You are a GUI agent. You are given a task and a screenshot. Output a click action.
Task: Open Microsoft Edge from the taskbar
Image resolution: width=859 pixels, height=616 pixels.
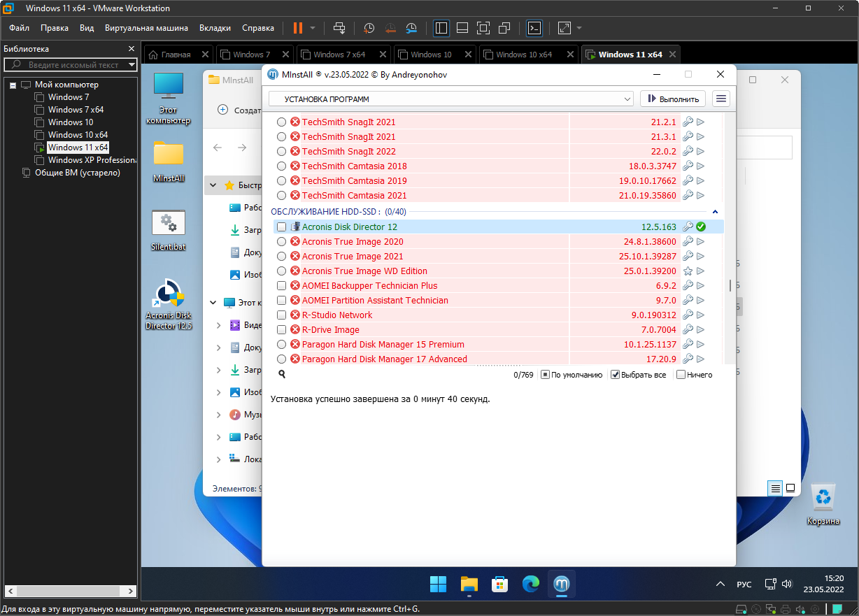click(531, 584)
